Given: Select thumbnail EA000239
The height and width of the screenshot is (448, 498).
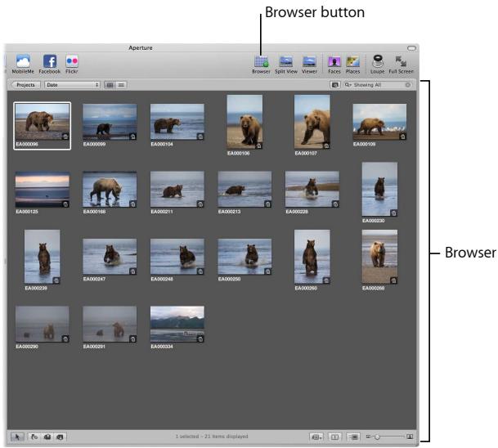Looking at the screenshot, I should coord(43,257).
